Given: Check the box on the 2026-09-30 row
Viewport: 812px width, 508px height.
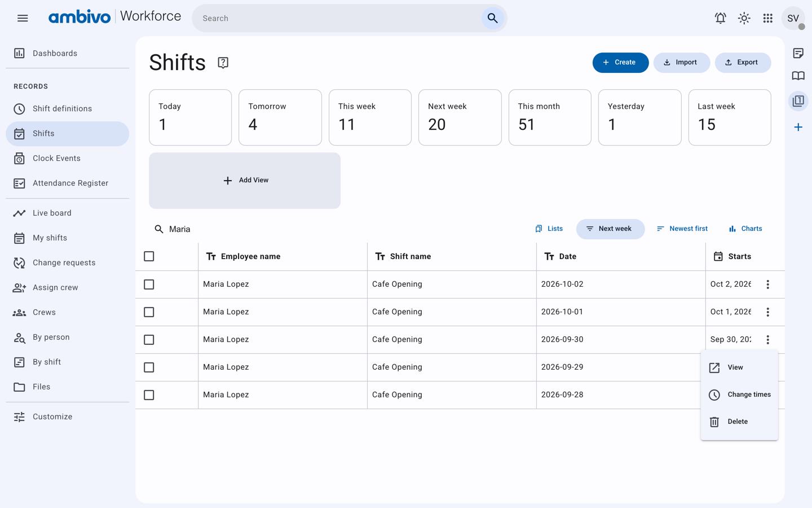Looking at the screenshot, I should click(x=149, y=340).
